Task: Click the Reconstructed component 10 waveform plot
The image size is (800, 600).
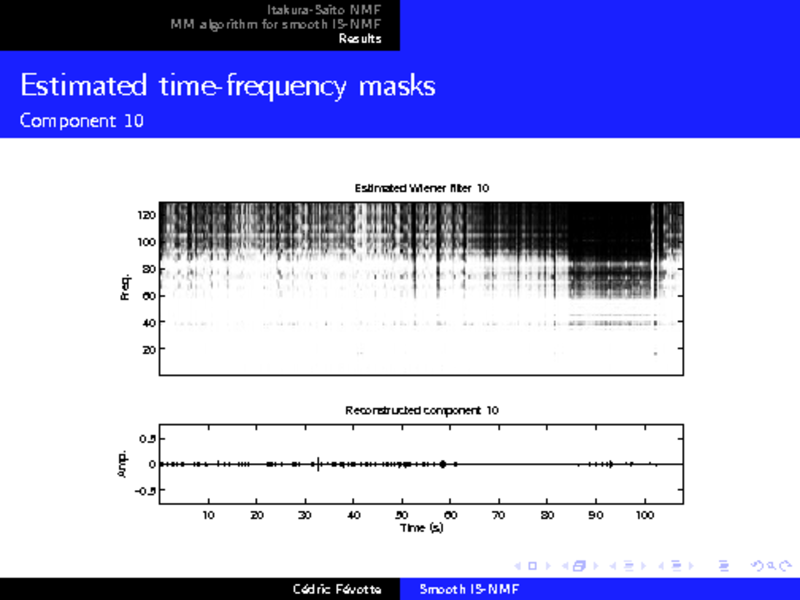Action: 421,464
